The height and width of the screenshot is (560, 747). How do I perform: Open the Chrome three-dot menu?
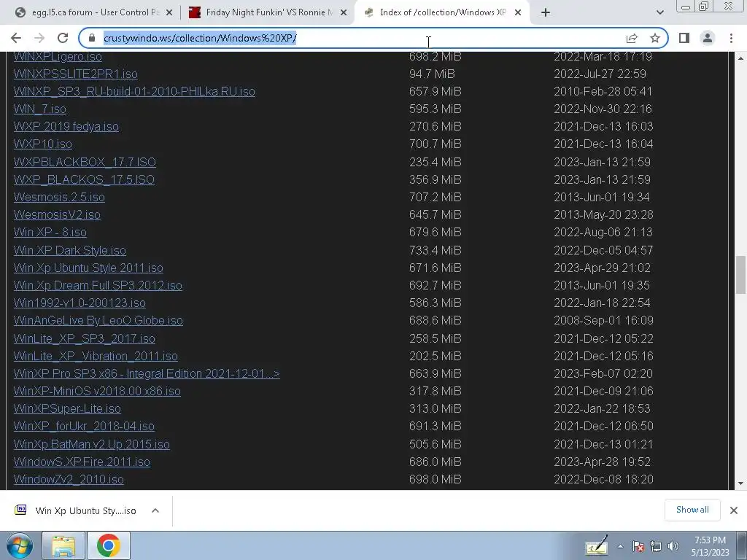731,38
